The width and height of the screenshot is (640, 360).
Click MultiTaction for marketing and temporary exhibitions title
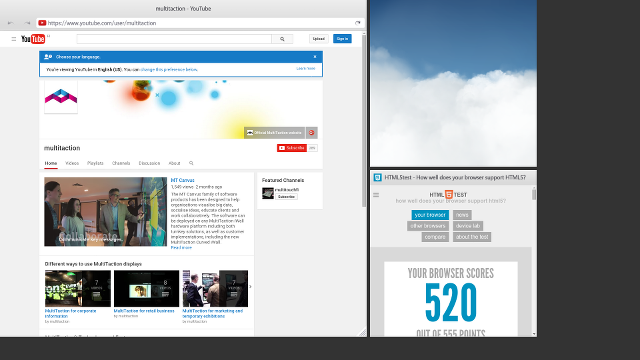pos(212,313)
